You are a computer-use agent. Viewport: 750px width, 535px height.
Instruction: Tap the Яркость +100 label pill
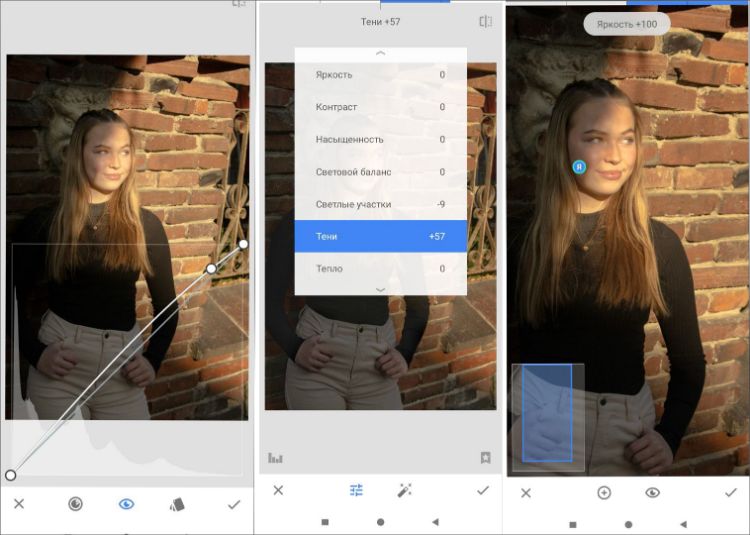(x=627, y=24)
